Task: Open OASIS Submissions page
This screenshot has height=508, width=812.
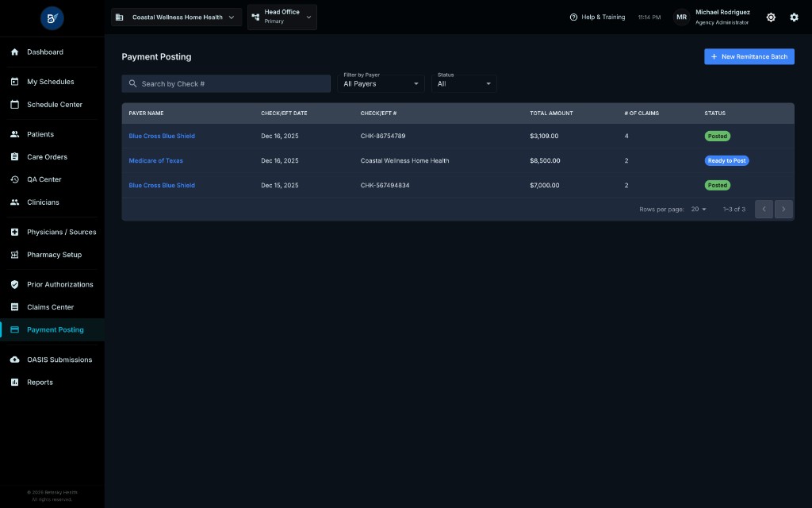Action: [52, 360]
